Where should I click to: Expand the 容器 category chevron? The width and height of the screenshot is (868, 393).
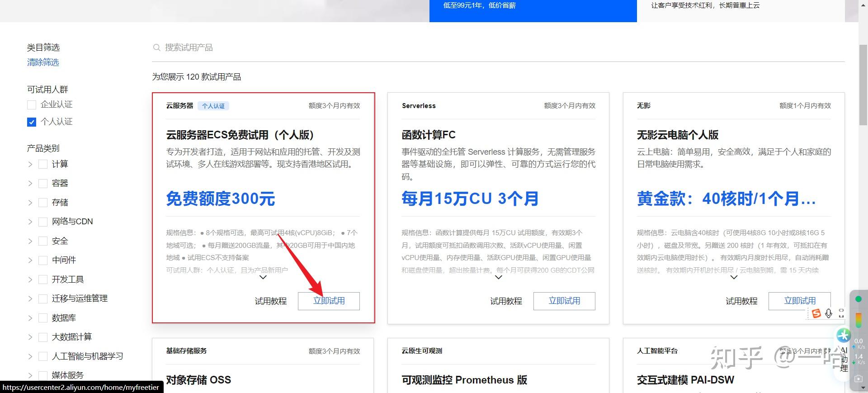30,183
